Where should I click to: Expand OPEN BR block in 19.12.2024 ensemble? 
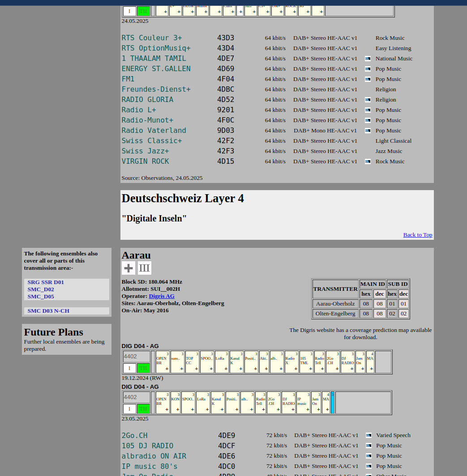163,362
